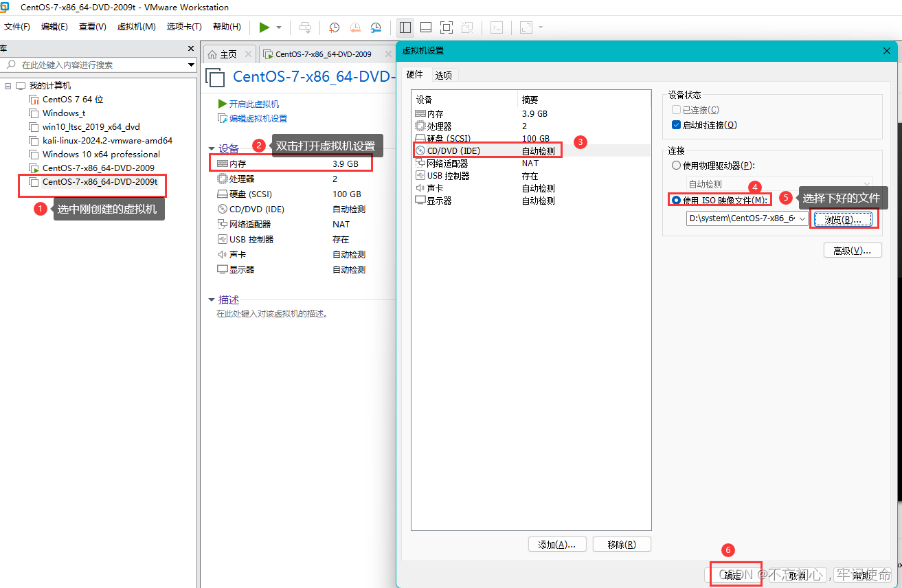Open the 文件(F) menu

click(x=17, y=27)
